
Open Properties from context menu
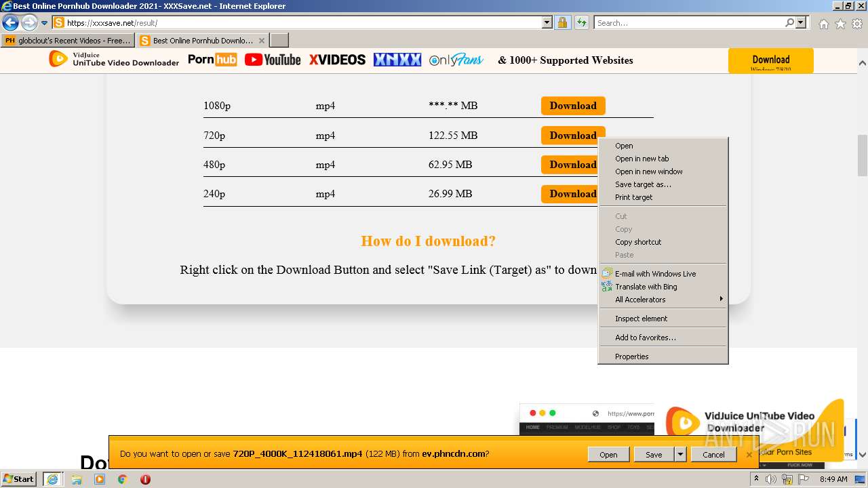[x=663, y=357]
